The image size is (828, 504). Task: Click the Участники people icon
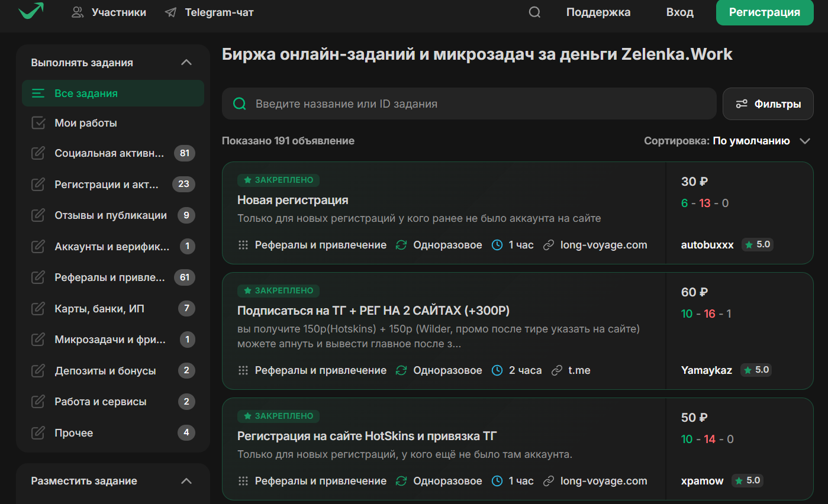pos(78,12)
